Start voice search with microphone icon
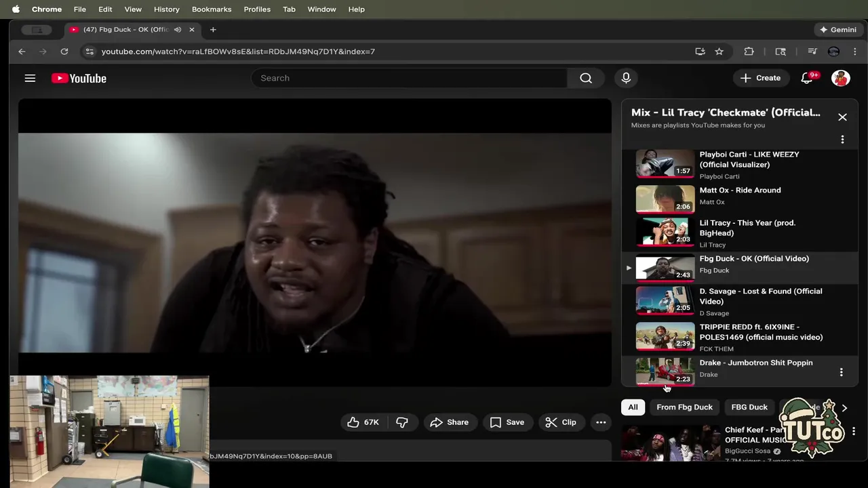Image resolution: width=868 pixels, height=488 pixels. pyautogui.click(x=626, y=78)
